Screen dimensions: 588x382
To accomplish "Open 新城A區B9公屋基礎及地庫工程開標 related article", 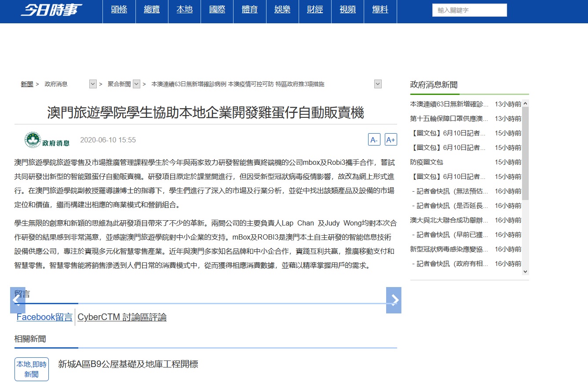I will pyautogui.click(x=128, y=364).
